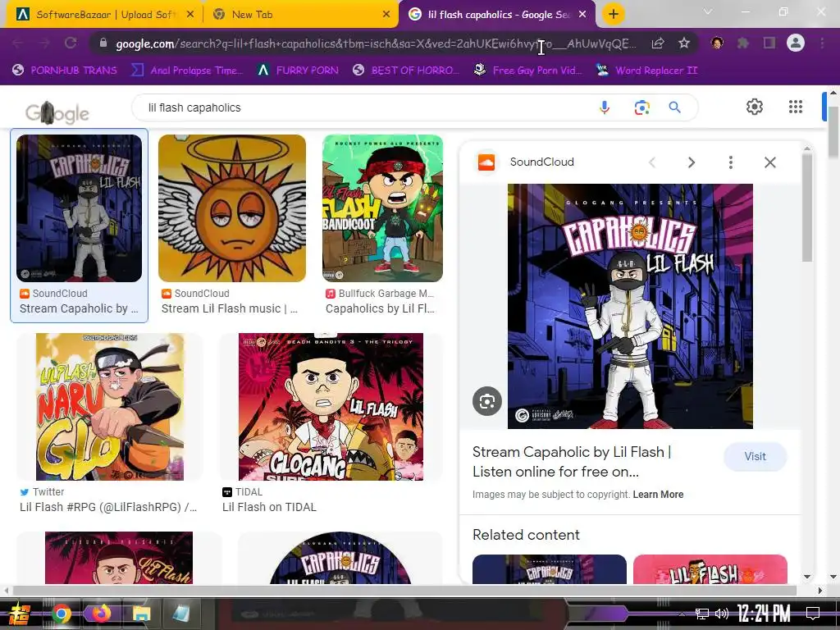The image size is (840, 630).
Task: Show next image in preview panel
Action: coord(692,162)
